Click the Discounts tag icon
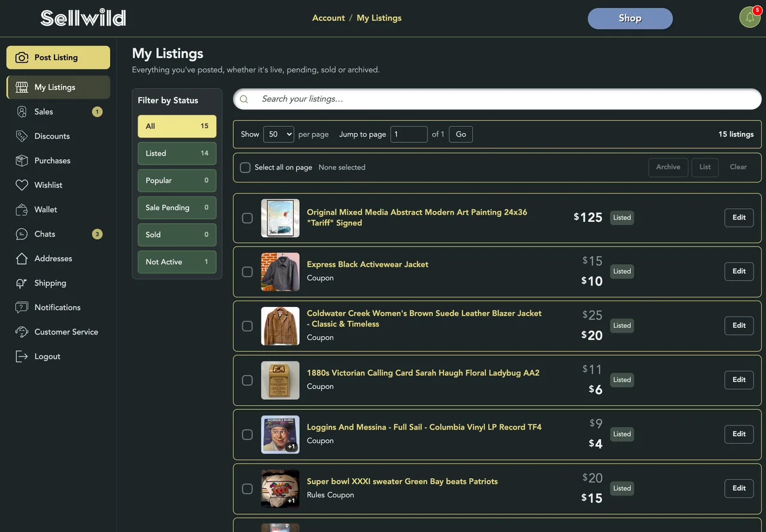This screenshot has width=766, height=532. point(22,136)
